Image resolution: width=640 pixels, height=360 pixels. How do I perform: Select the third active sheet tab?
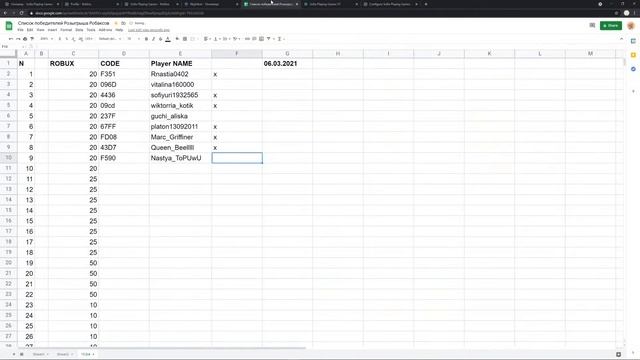86,354
